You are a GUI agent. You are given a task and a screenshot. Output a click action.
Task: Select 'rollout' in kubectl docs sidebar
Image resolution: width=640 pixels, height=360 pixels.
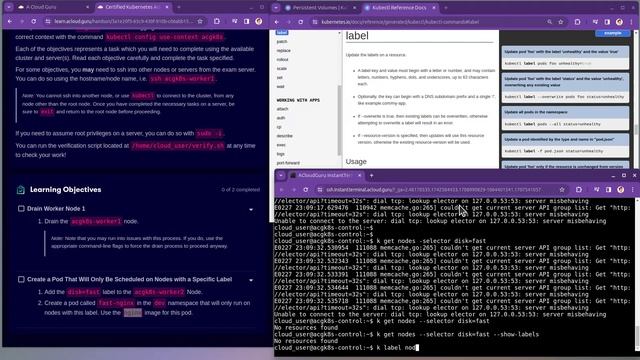click(x=282, y=59)
